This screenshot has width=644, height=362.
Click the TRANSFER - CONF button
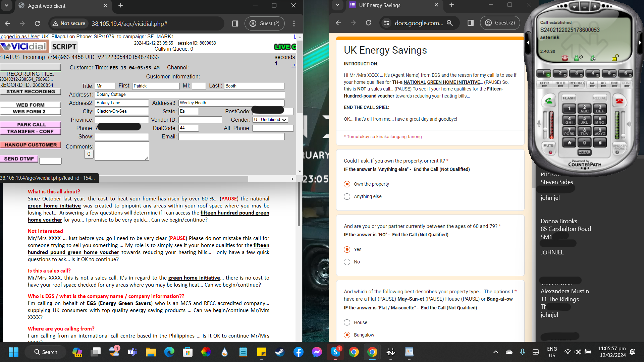[31, 131]
